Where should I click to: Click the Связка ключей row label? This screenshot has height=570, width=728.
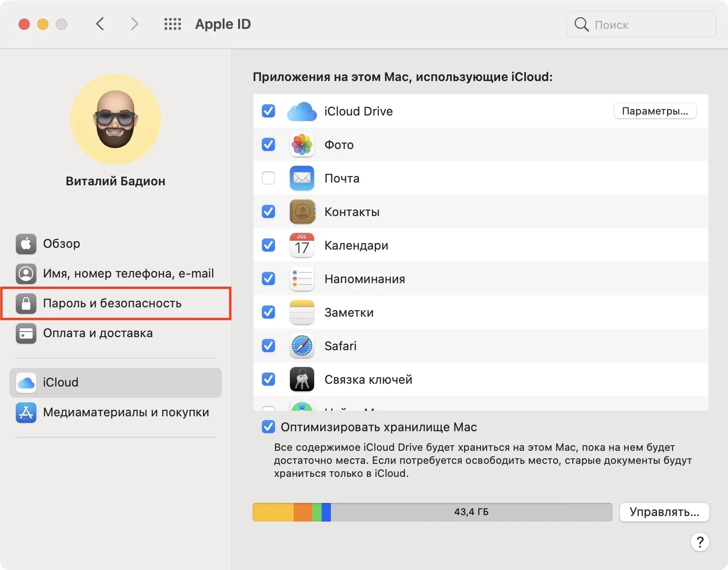[x=368, y=380]
